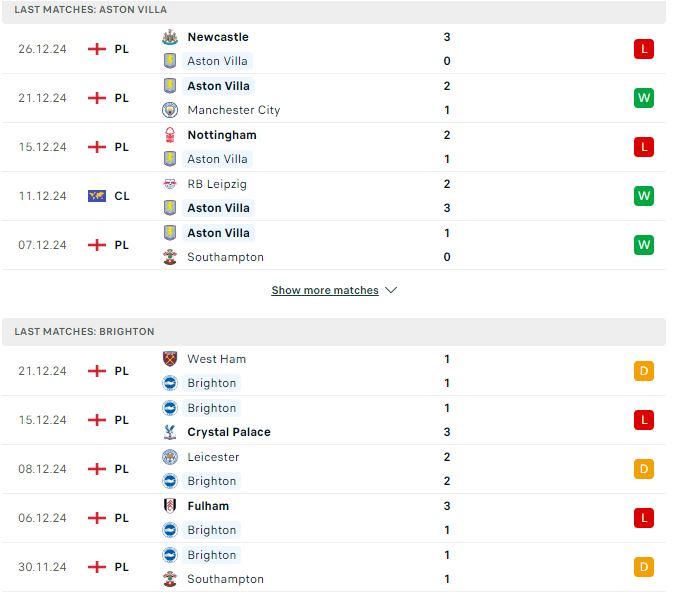Click the Champions League flag icon
This screenshot has height=596, width=677.
97,197
